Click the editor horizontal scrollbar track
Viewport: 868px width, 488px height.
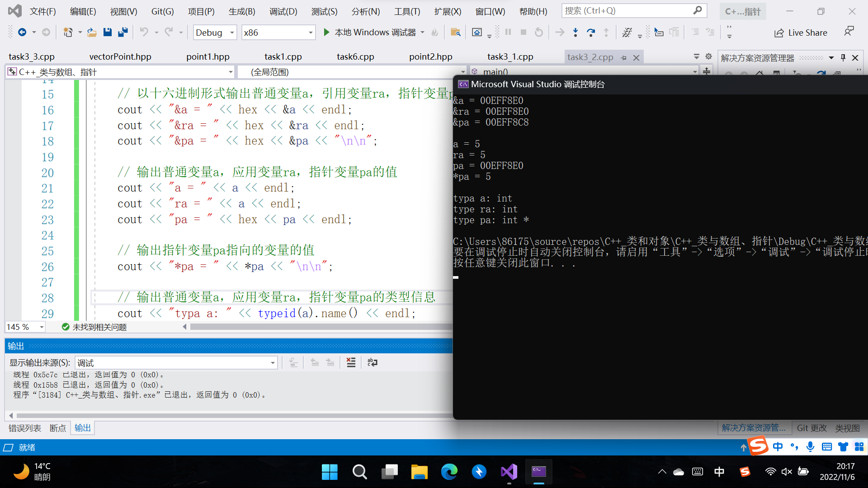tap(316, 327)
